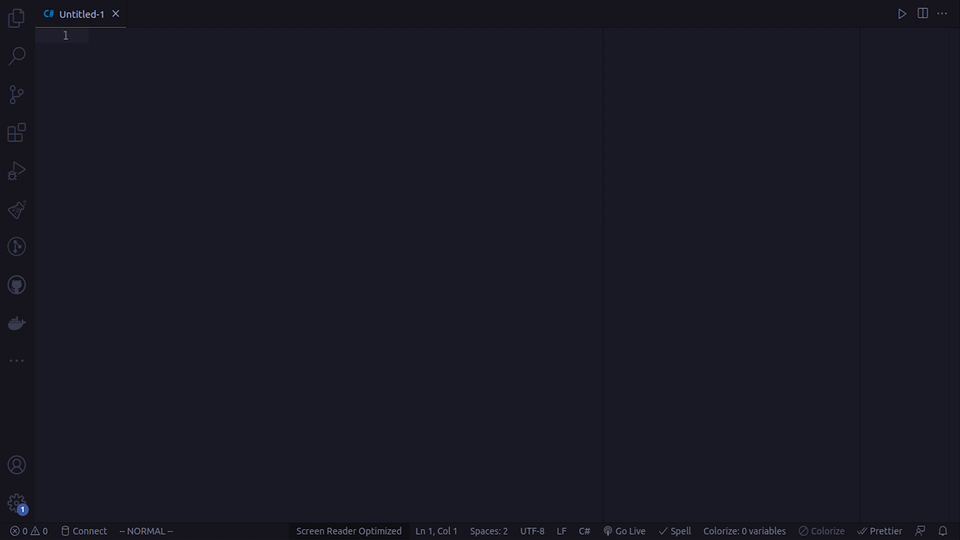Screen dimensions: 960x540
Task: Click the -- NORMAL -- vim mode indicator
Action: (146, 531)
